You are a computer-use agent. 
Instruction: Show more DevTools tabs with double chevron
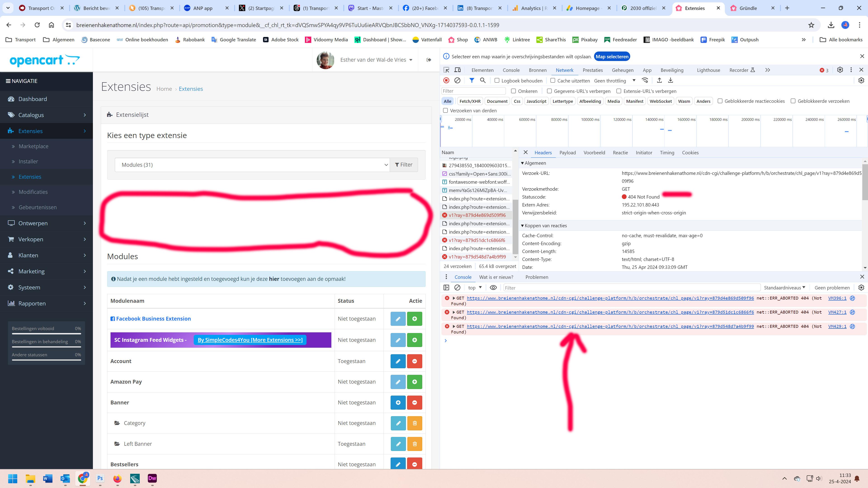point(767,70)
